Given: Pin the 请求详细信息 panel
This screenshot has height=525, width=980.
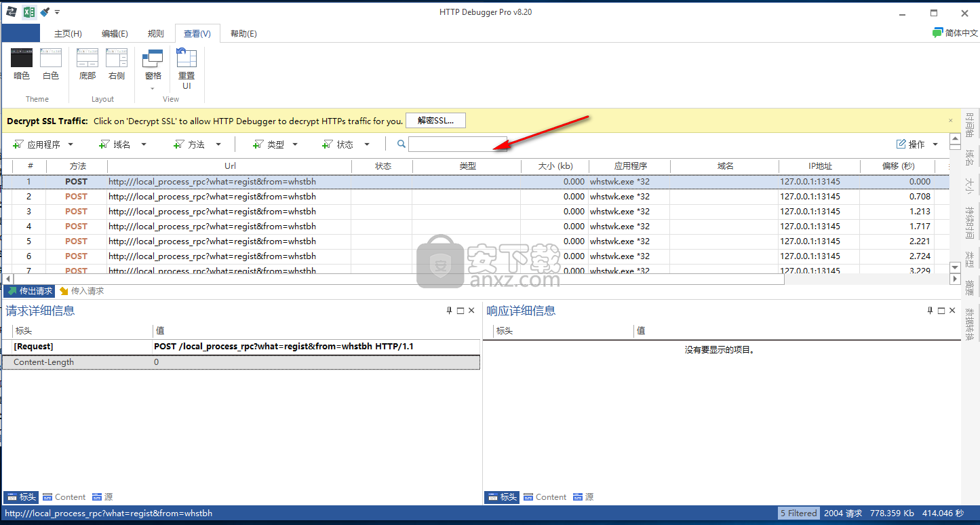Looking at the screenshot, I should coord(449,311).
